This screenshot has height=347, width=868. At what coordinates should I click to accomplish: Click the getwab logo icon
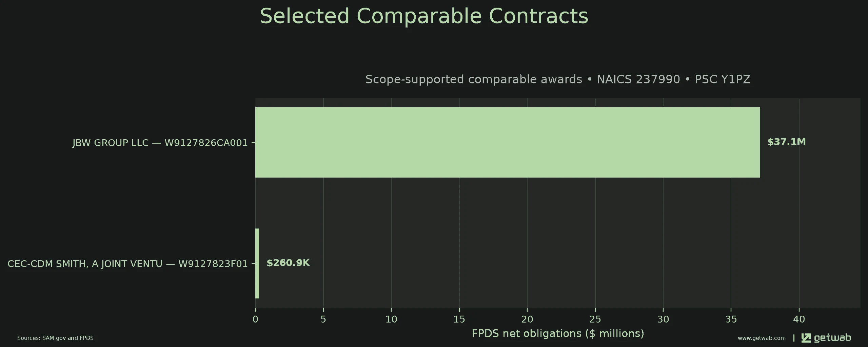click(x=806, y=338)
